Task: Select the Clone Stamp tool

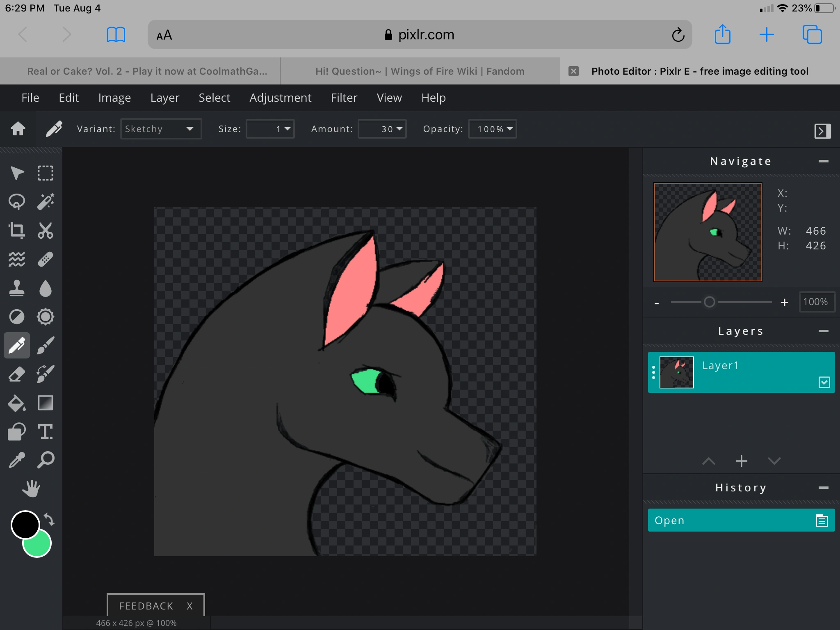Action: (x=17, y=288)
